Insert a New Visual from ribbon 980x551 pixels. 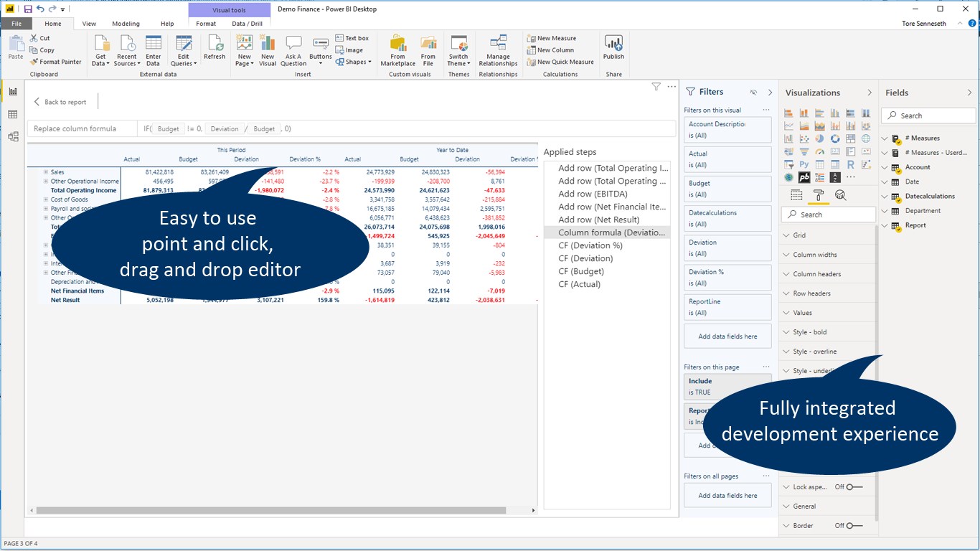click(268, 50)
